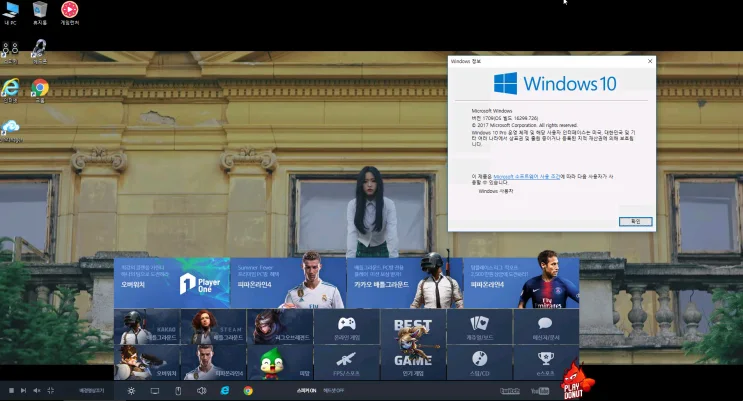Screen dimensions: 743x401
Task: Open the Player One 오버워치 banner
Action: click(x=172, y=283)
